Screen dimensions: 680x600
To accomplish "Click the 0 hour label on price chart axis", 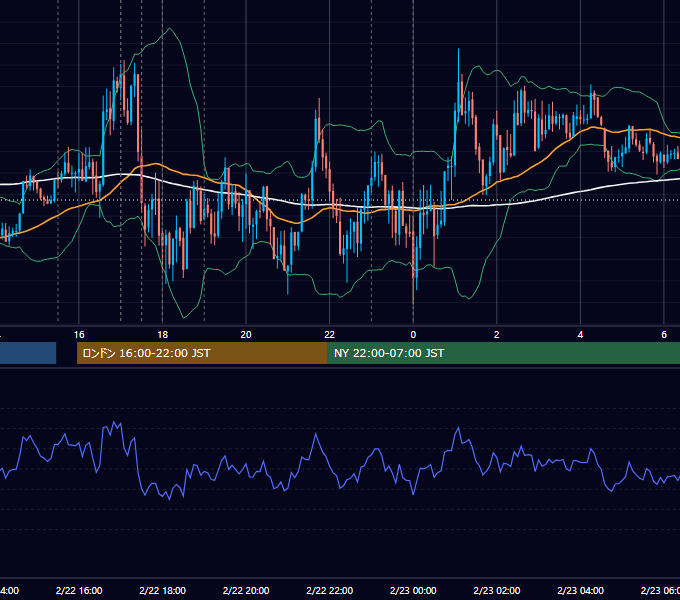I will click(x=413, y=335).
